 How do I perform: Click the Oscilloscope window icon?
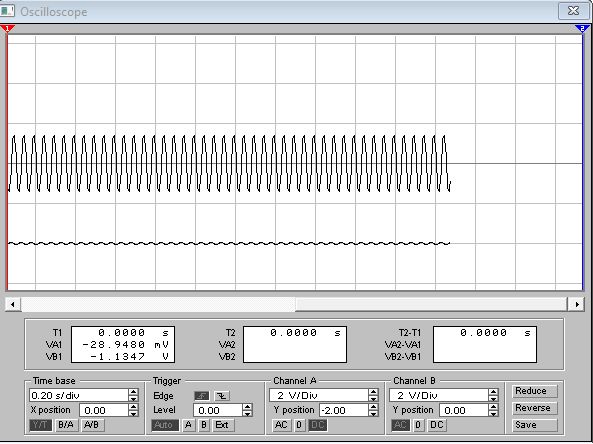tap(7, 11)
